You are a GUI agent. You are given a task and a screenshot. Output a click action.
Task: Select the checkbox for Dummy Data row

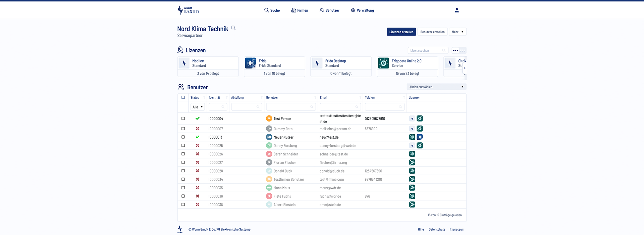coord(183,129)
